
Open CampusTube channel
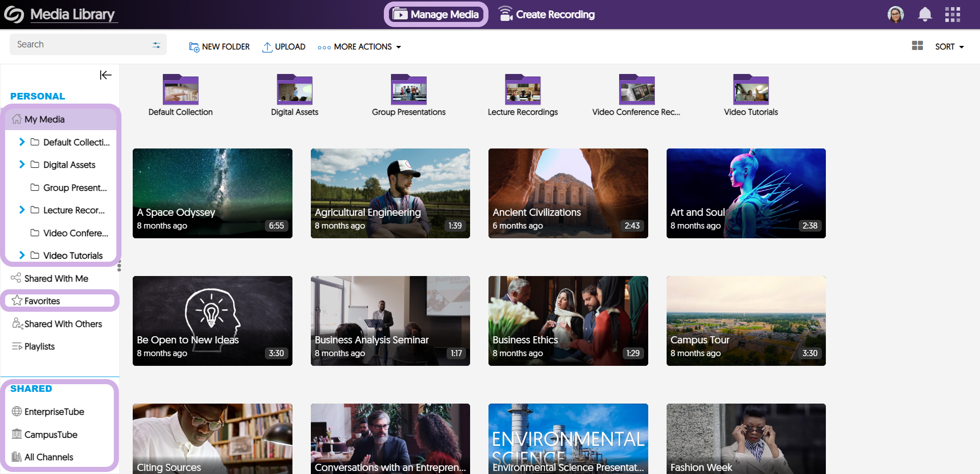click(44, 434)
